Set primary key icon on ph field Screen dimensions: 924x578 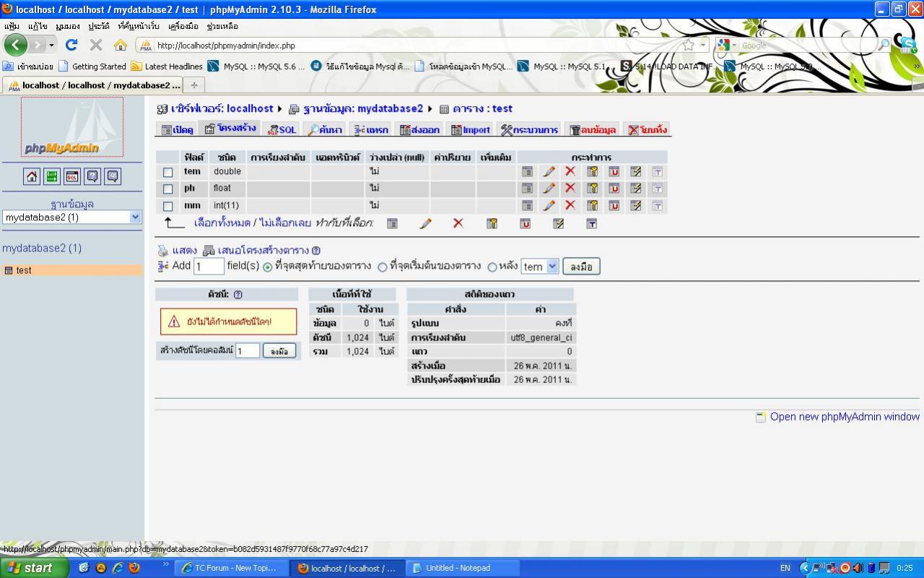pos(592,189)
